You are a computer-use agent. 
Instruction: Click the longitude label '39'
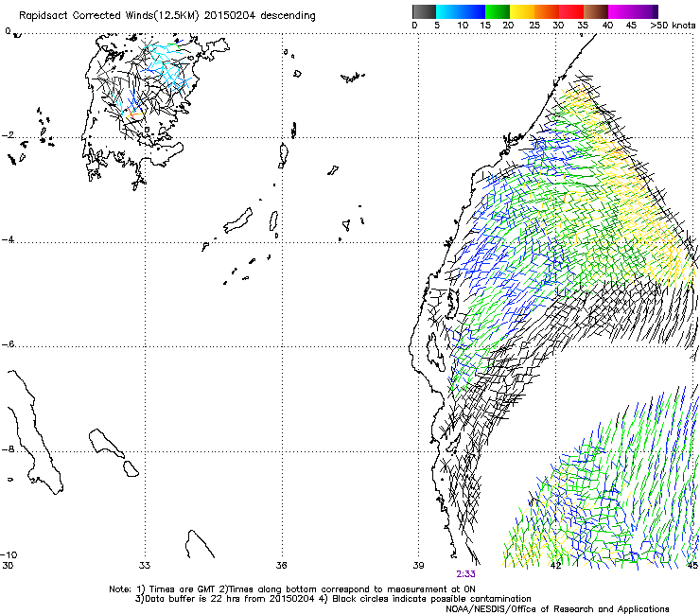pos(418,566)
